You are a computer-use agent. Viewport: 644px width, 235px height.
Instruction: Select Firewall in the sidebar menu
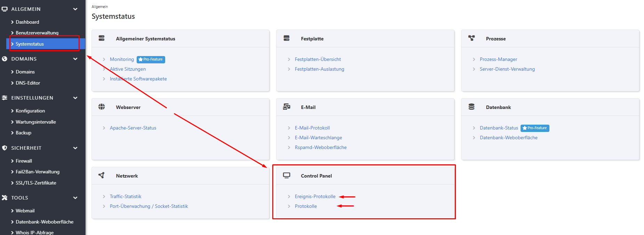pos(24,161)
